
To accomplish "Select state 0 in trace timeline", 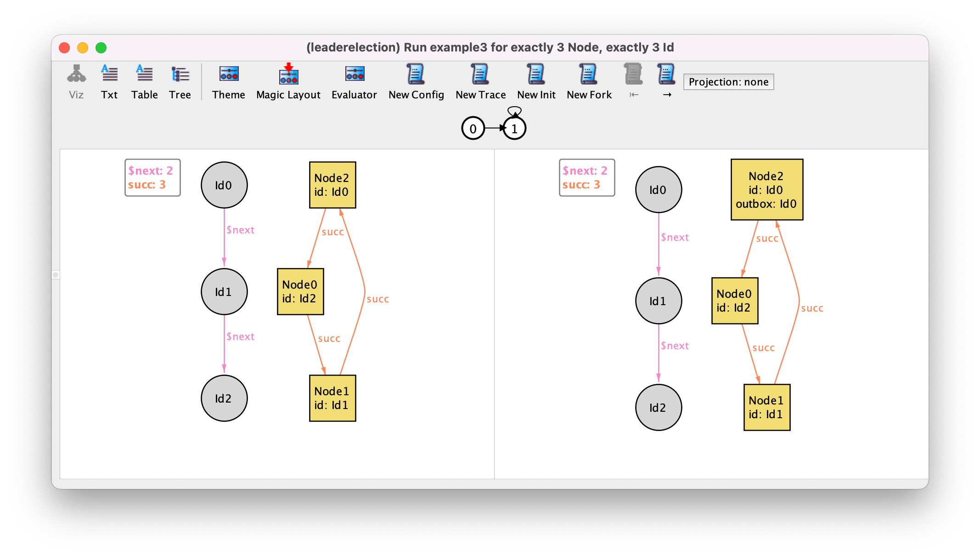I will (x=473, y=128).
